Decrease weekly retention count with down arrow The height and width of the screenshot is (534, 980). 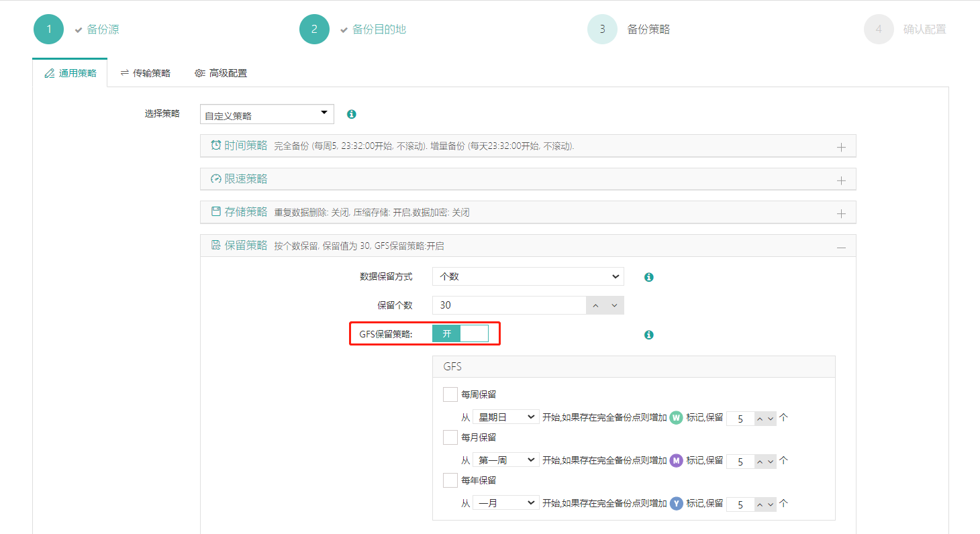pos(771,419)
